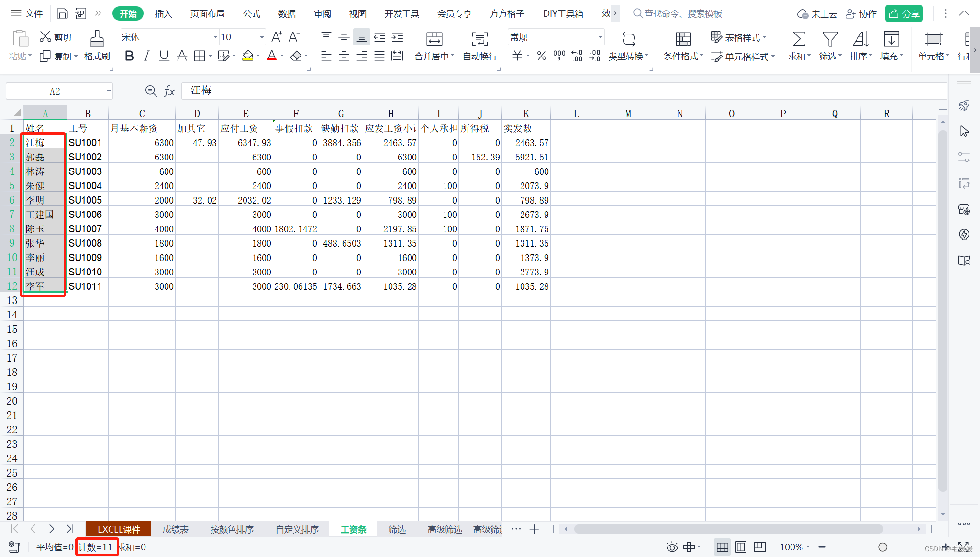Click the zoom slider handle
Image resolution: width=980 pixels, height=557 pixels.
pyautogui.click(x=882, y=547)
